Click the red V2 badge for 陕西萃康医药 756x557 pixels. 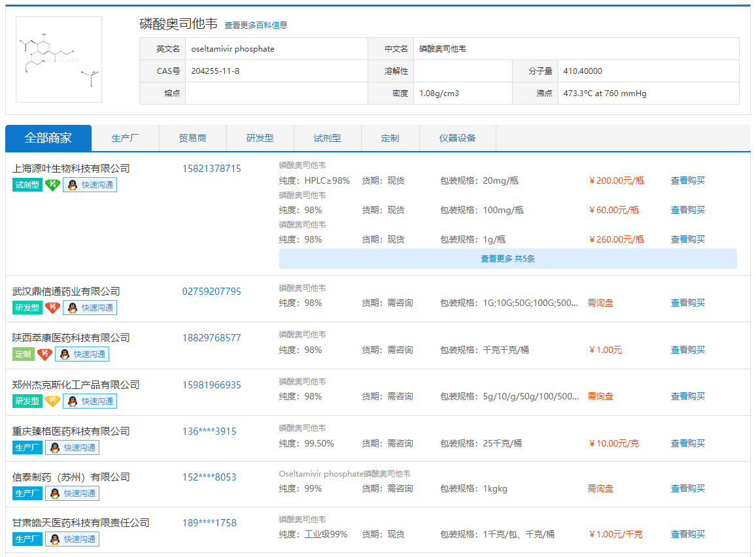tap(44, 354)
